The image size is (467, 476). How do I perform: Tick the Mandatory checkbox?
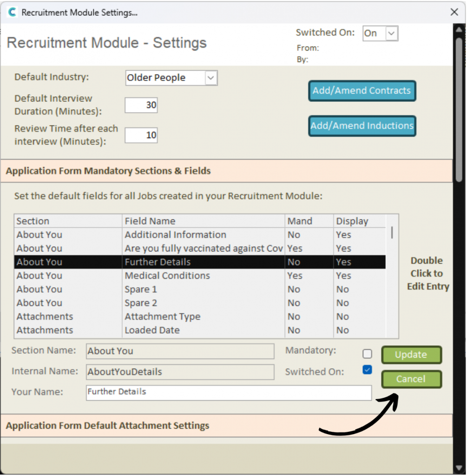[x=367, y=354]
